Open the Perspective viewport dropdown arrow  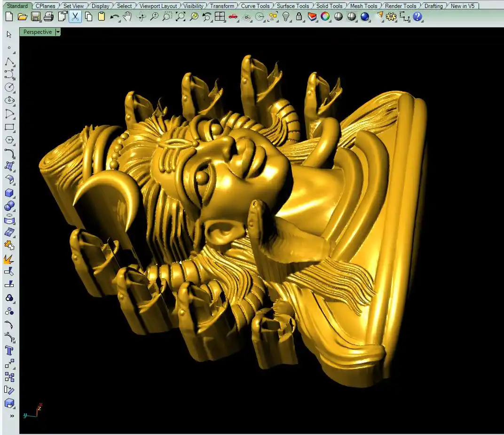pos(58,32)
